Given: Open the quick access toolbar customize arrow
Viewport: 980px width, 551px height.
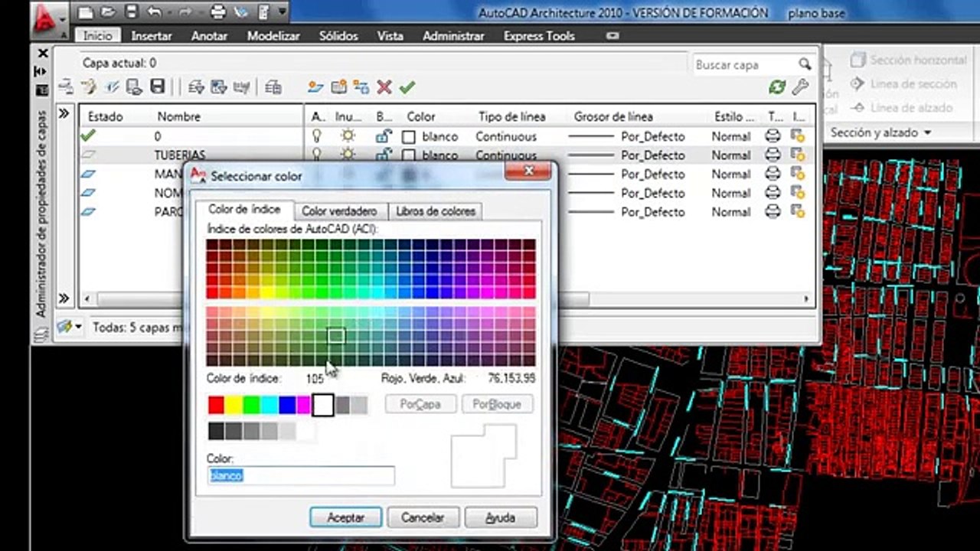Looking at the screenshot, I should click(283, 12).
